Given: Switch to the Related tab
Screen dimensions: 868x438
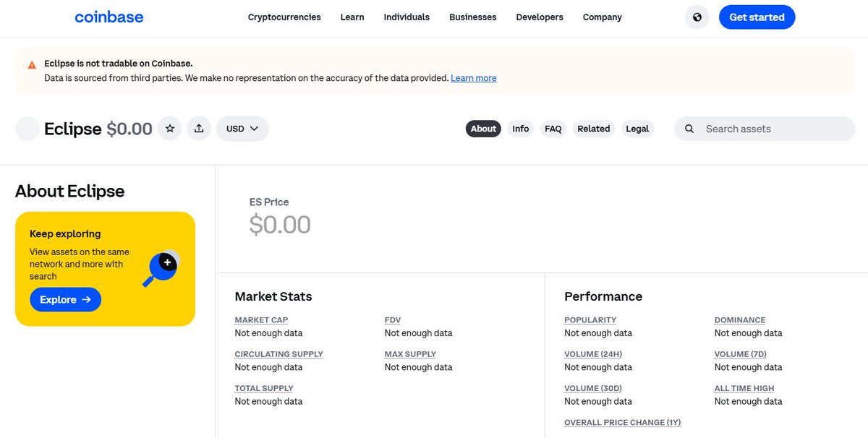Looking at the screenshot, I should pyautogui.click(x=594, y=129).
